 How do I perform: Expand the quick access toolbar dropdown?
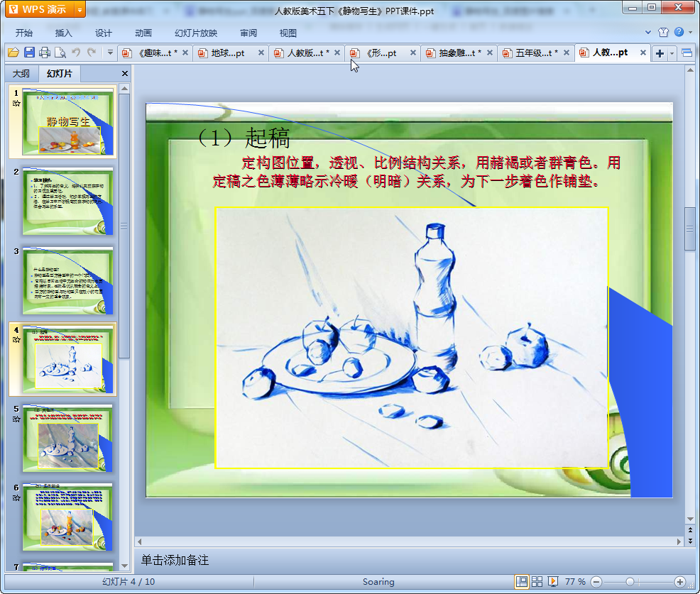110,53
